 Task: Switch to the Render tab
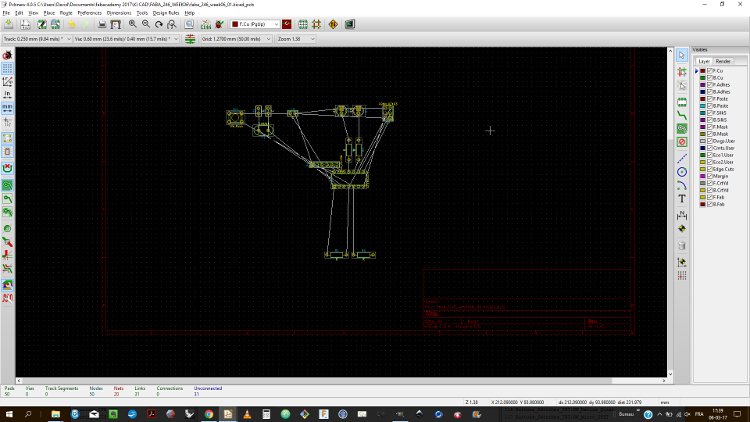723,61
